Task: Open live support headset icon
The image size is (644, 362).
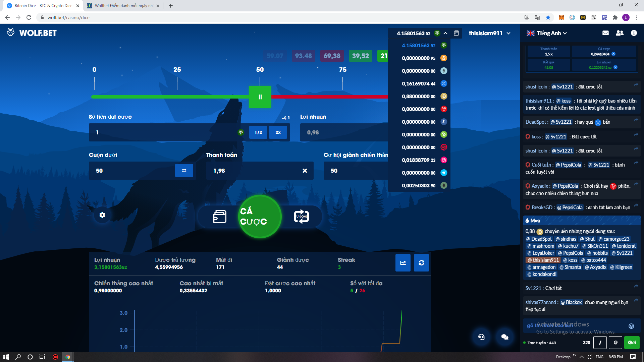Action: tap(481, 337)
